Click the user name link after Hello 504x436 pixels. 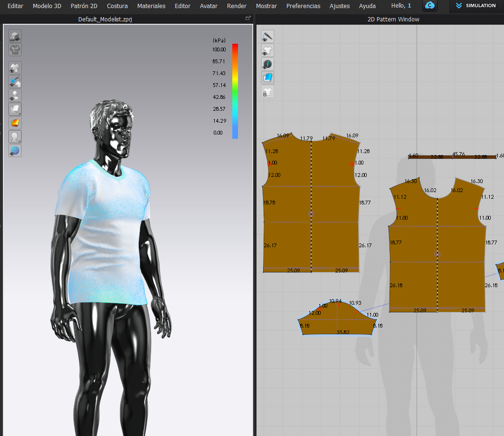(x=409, y=6)
